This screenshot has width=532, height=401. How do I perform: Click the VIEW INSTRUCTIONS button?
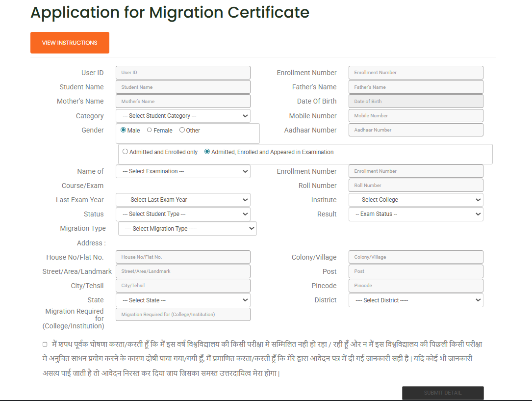coord(70,43)
